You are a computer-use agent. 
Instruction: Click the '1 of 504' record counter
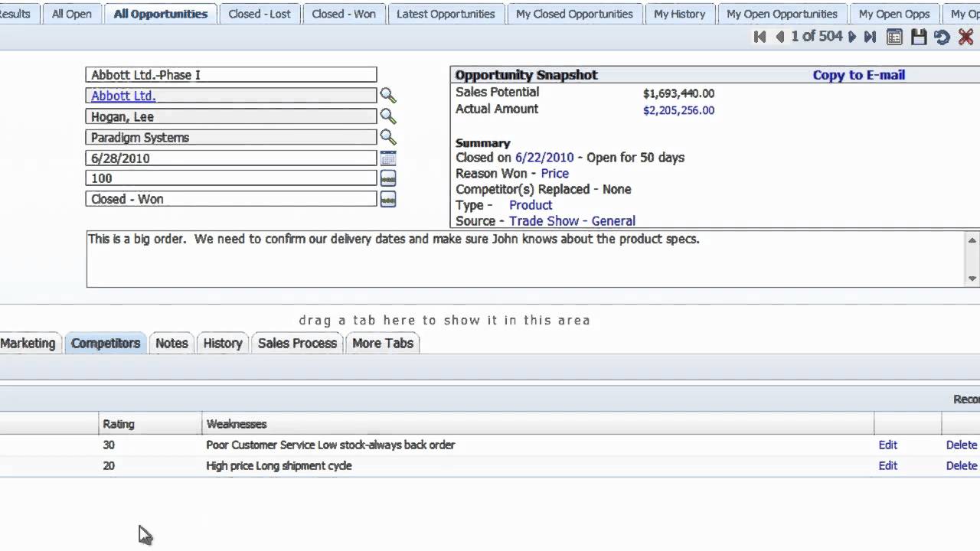click(x=816, y=36)
